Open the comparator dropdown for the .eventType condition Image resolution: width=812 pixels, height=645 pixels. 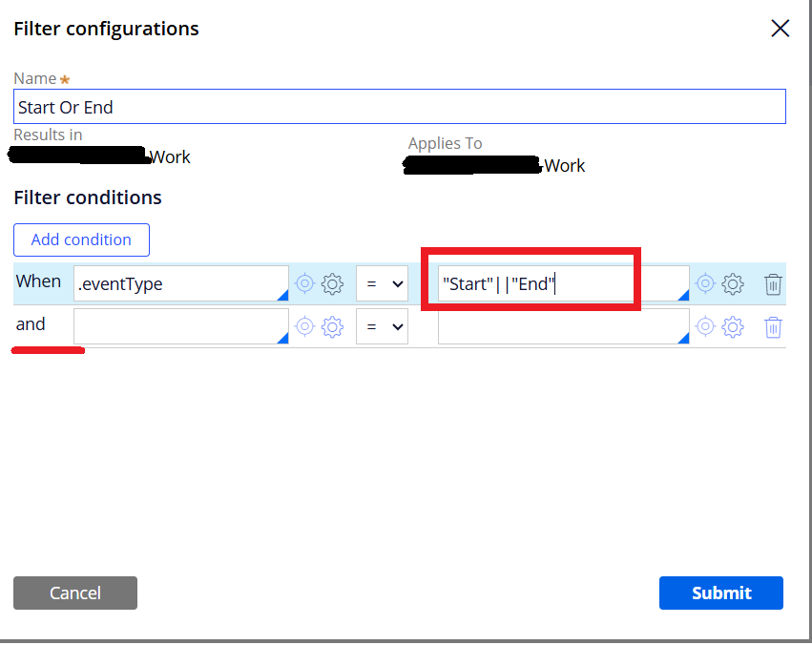click(x=382, y=283)
